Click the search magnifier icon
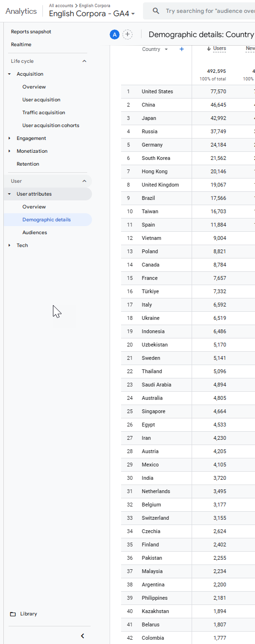 click(156, 11)
